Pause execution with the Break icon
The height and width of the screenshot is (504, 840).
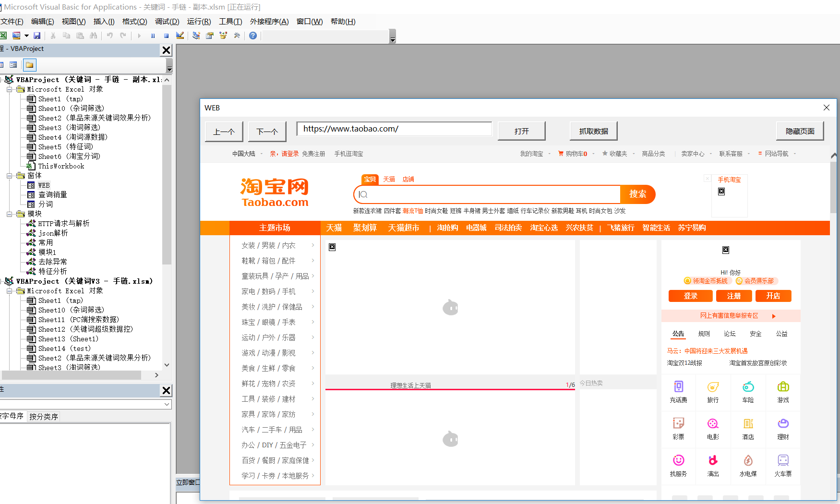click(x=153, y=36)
